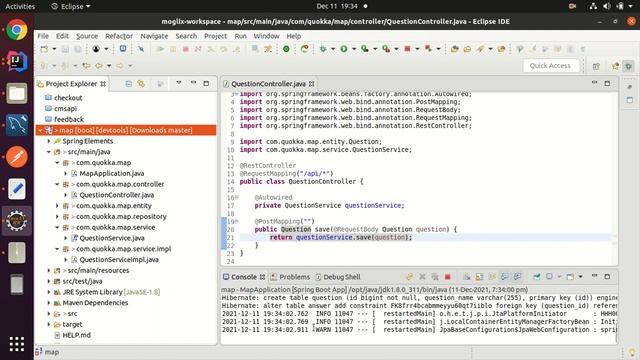Viewport: 640px width, 360px height.
Task: Collapse the src/main/java folder node
Action: [49, 152]
